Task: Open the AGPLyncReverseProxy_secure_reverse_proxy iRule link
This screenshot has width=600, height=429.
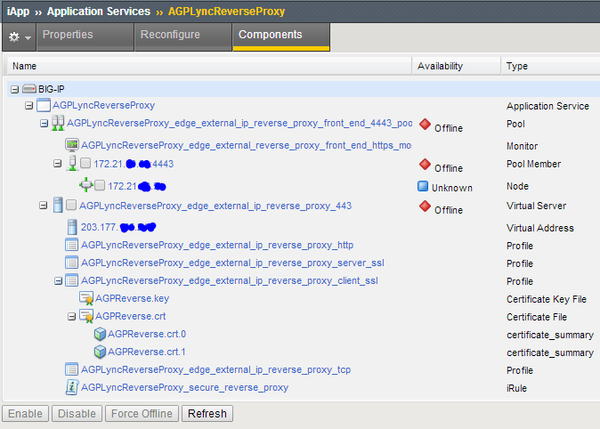Action: [184, 387]
